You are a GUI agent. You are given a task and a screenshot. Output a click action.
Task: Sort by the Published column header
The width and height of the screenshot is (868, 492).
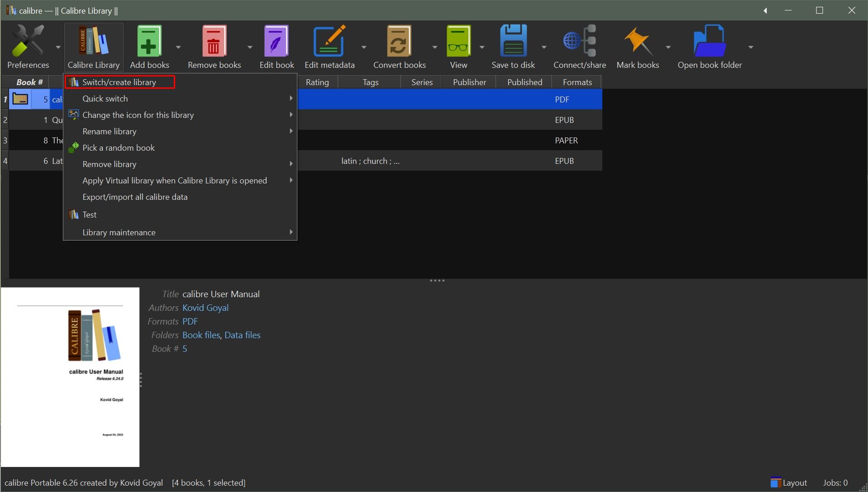(x=525, y=82)
